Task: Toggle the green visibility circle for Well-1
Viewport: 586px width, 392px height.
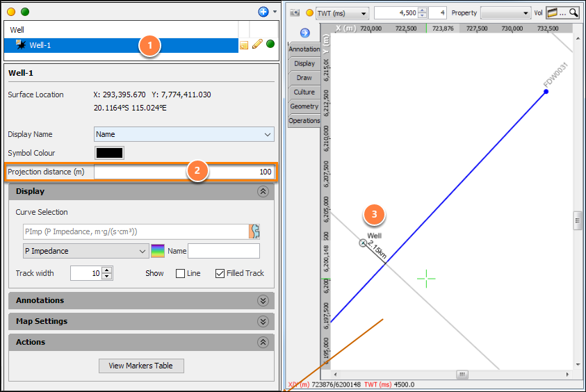Action: pos(270,44)
